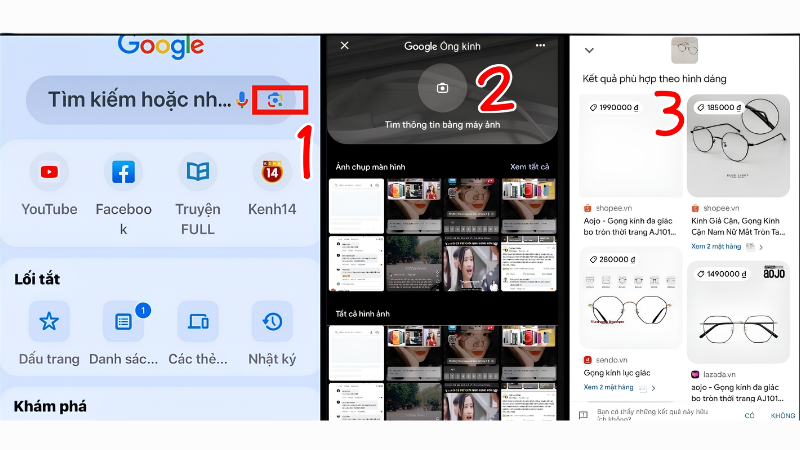Open the YouTube shortcut icon
This screenshot has width=800, height=450.
[x=49, y=172]
